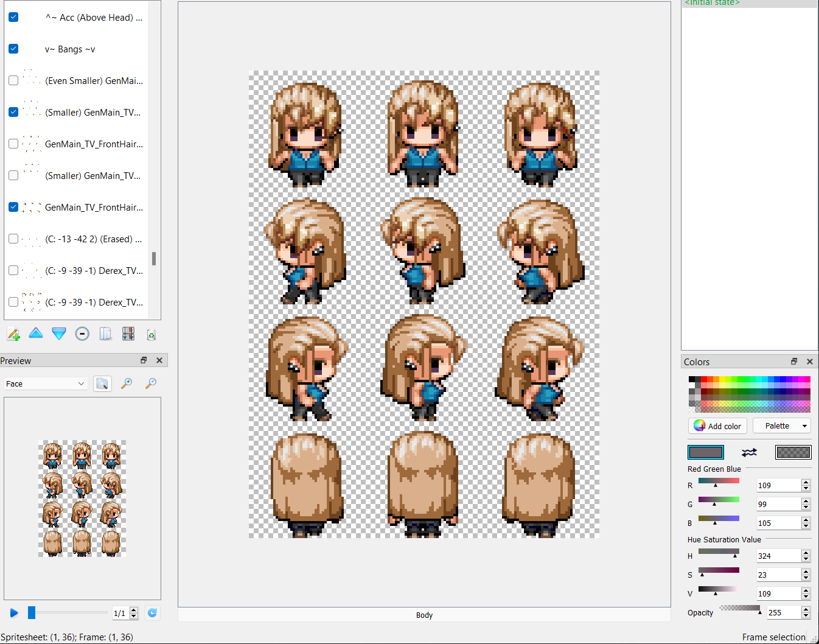Adjust the Saturation slider

point(719,572)
